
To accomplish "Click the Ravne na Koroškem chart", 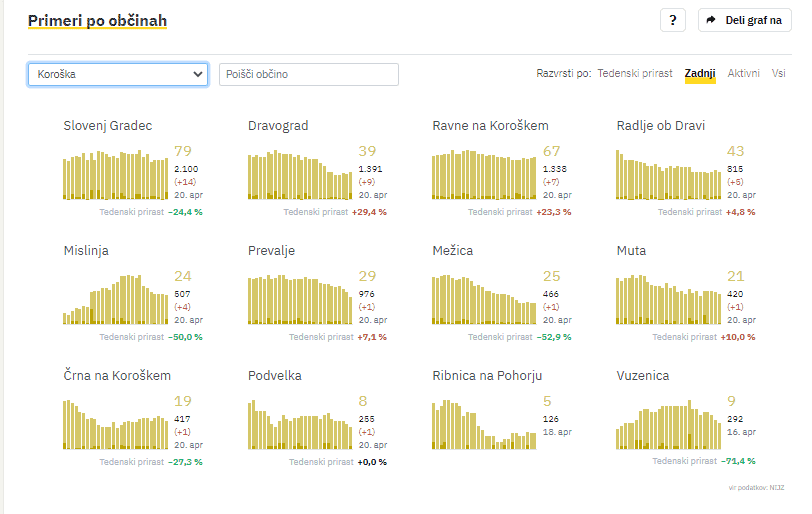I will point(485,176).
